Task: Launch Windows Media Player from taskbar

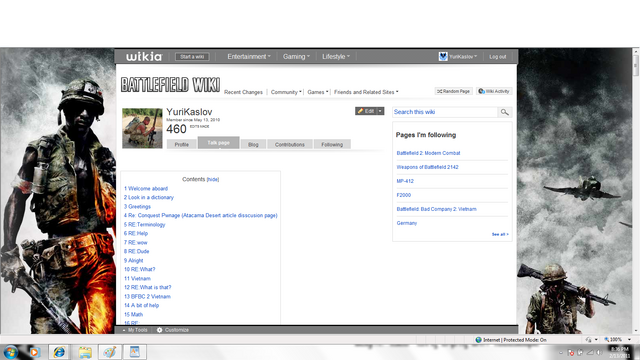Action: 34,352
